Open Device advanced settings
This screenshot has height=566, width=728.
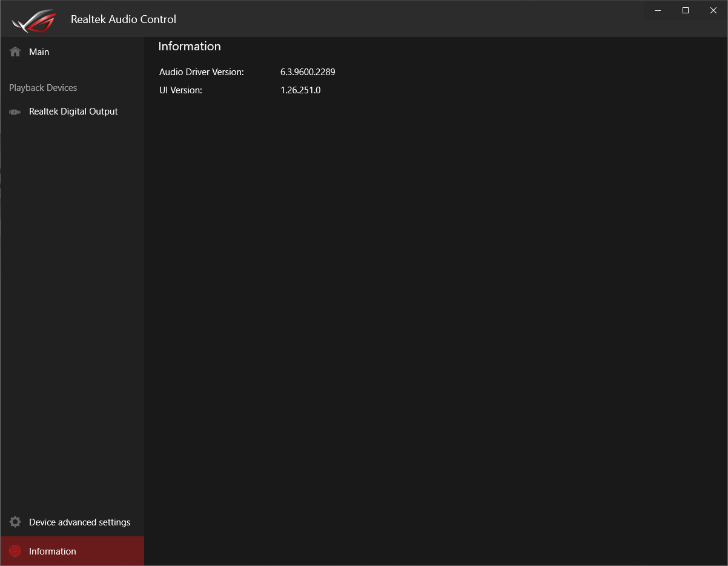(72, 522)
